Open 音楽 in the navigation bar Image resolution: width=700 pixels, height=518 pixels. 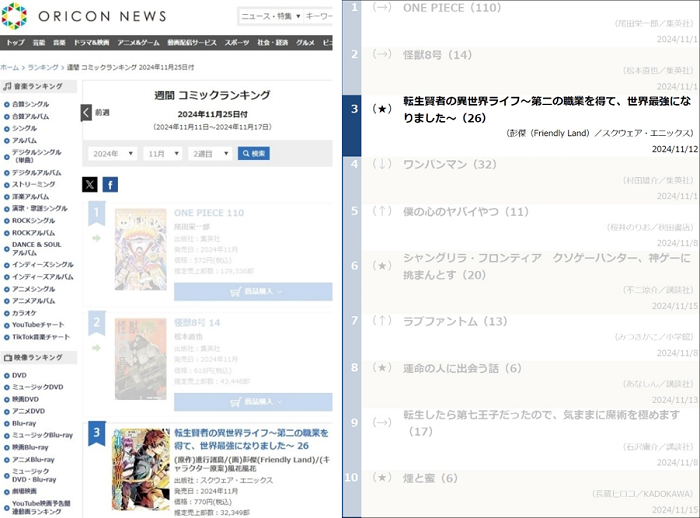(59, 42)
